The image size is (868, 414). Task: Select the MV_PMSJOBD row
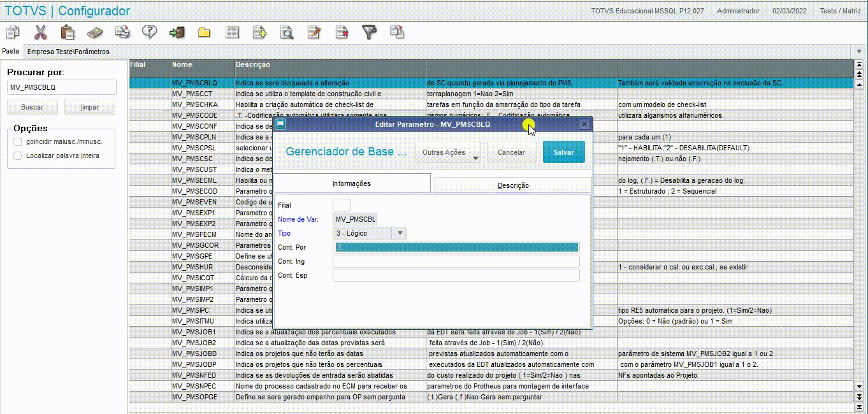coord(491,353)
